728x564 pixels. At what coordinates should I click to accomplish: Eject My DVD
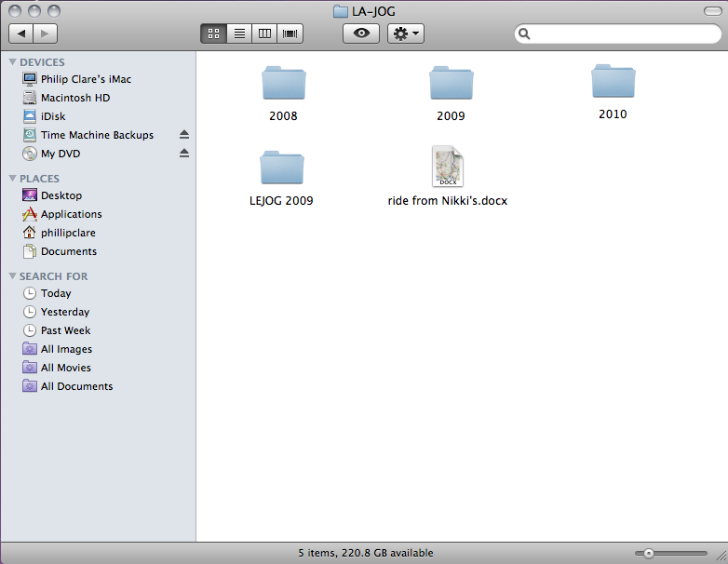click(184, 154)
